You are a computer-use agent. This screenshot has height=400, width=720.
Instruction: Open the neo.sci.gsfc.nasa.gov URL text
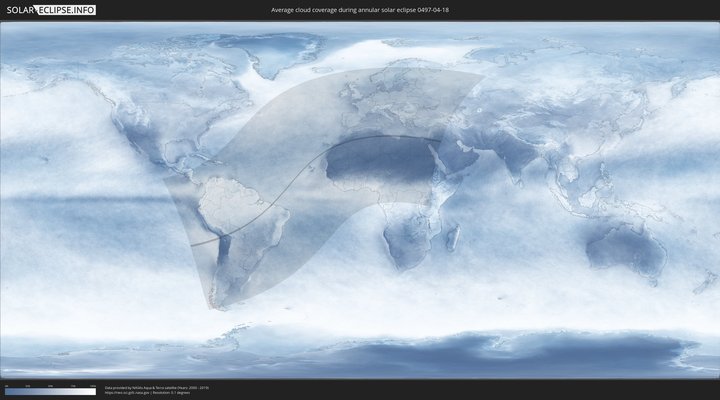[x=127, y=393]
